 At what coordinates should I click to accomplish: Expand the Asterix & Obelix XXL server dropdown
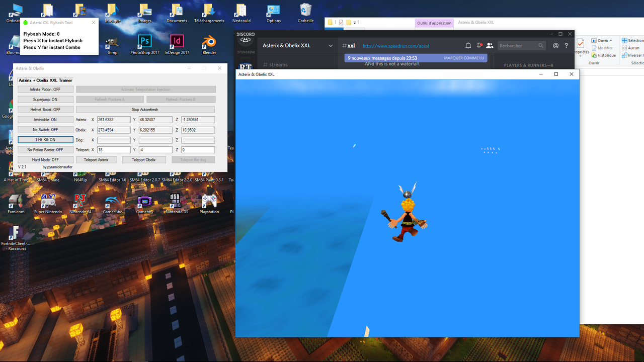331,46
